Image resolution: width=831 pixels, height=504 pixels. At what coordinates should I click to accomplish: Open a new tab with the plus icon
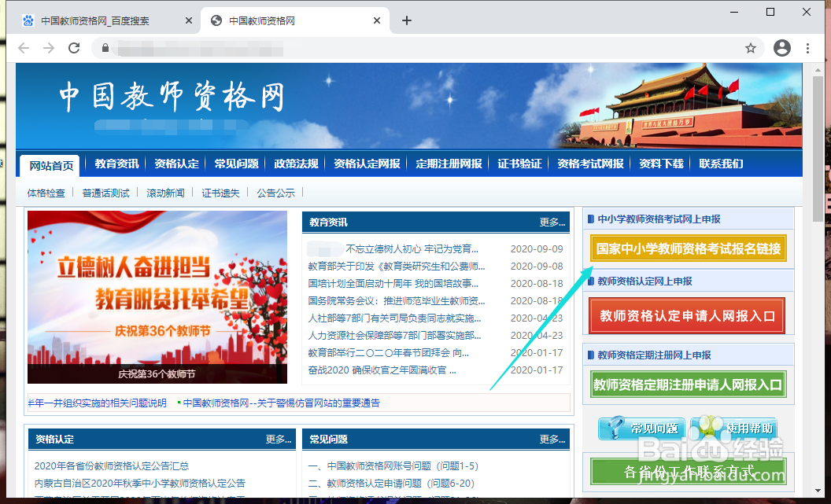(x=406, y=20)
